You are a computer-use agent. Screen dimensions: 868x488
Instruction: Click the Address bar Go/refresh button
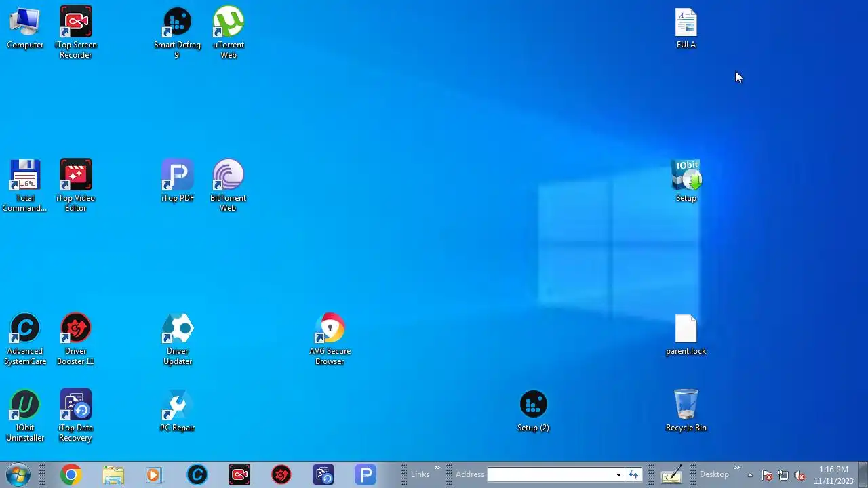[633, 474]
